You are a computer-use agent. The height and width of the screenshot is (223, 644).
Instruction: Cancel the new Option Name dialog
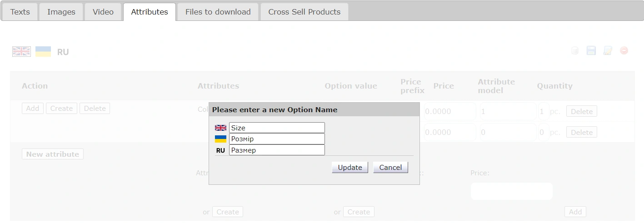click(390, 168)
